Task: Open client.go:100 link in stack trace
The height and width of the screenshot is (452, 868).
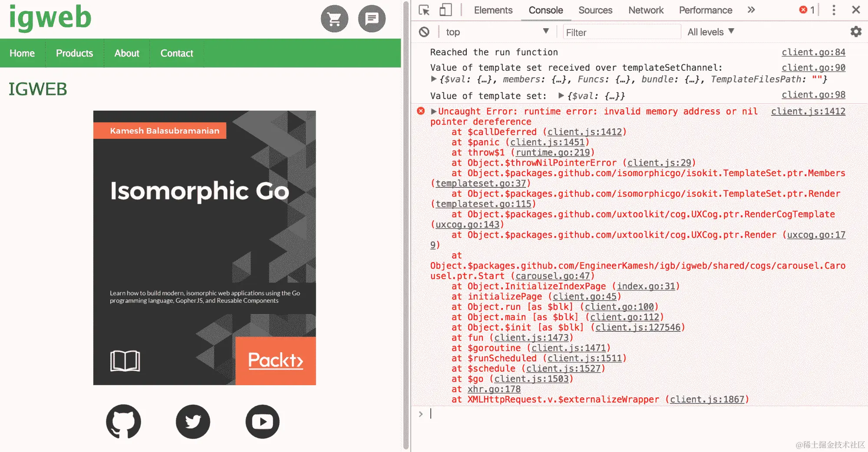Action: point(619,307)
